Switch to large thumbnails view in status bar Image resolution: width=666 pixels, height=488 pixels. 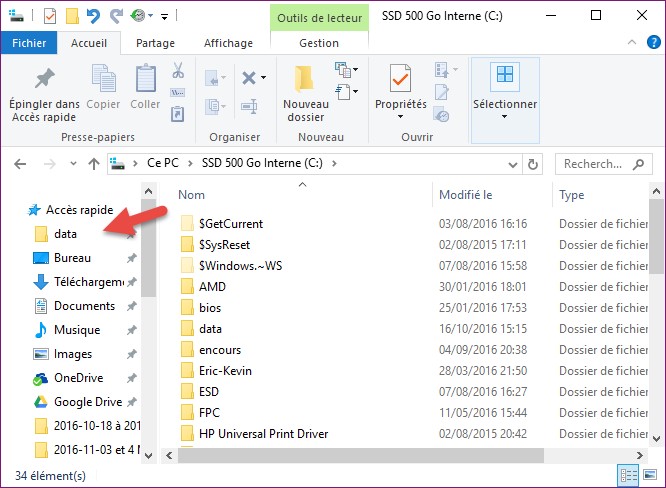click(651, 475)
